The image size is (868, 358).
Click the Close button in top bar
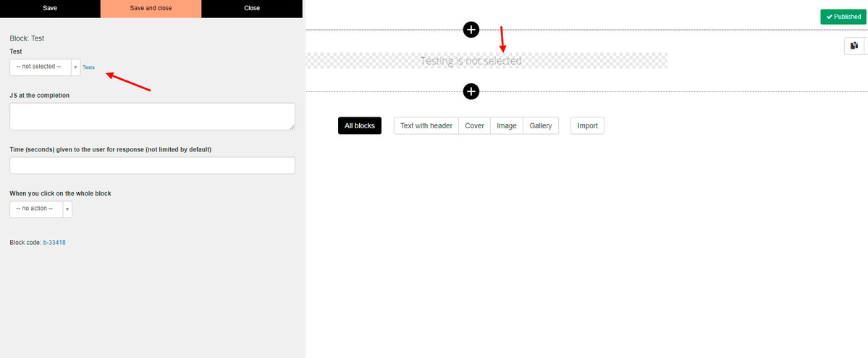click(x=252, y=8)
